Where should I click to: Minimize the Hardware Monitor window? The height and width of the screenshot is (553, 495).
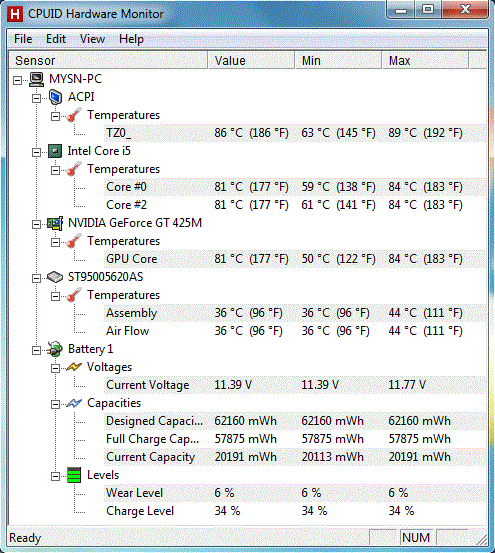pyautogui.click(x=401, y=11)
